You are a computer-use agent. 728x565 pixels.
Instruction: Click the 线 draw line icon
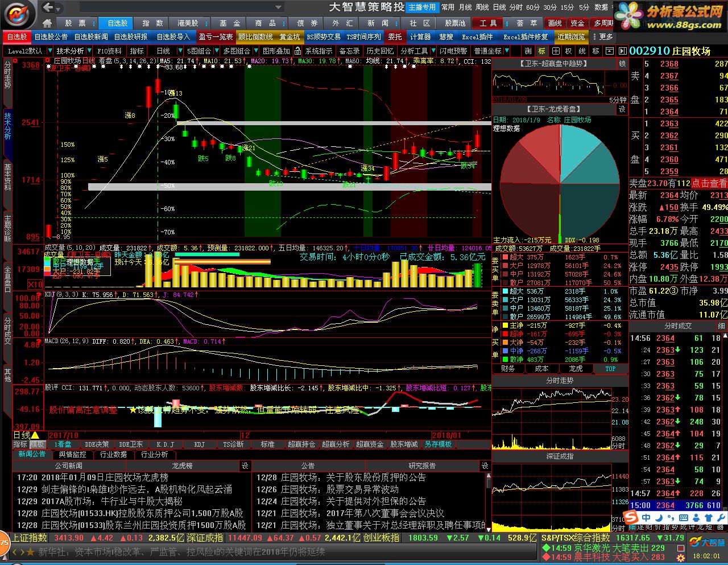582,51
